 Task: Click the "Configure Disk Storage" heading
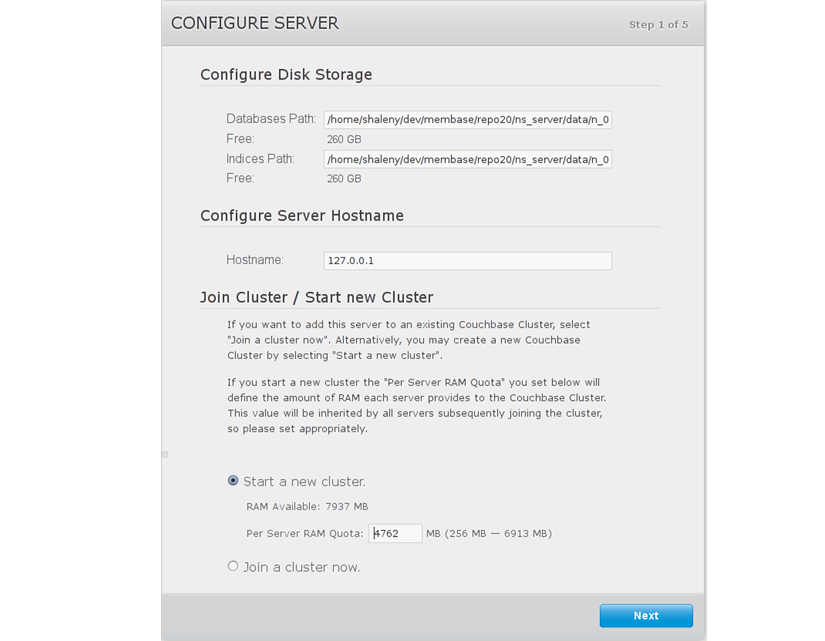tap(286, 75)
